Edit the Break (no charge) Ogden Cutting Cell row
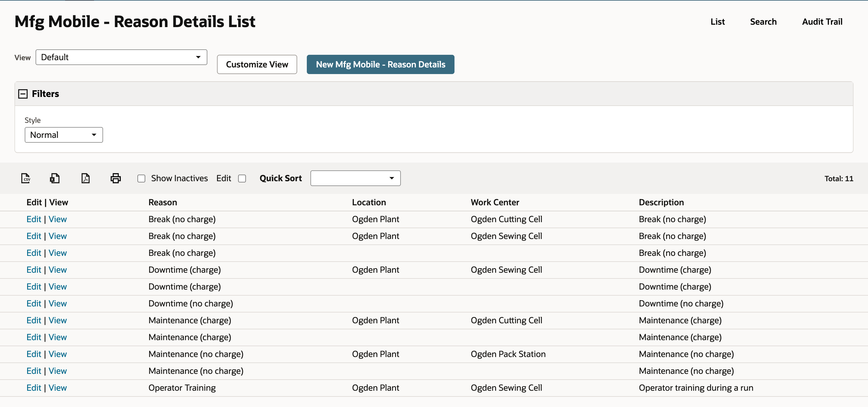This screenshot has height=407, width=868. 34,219
